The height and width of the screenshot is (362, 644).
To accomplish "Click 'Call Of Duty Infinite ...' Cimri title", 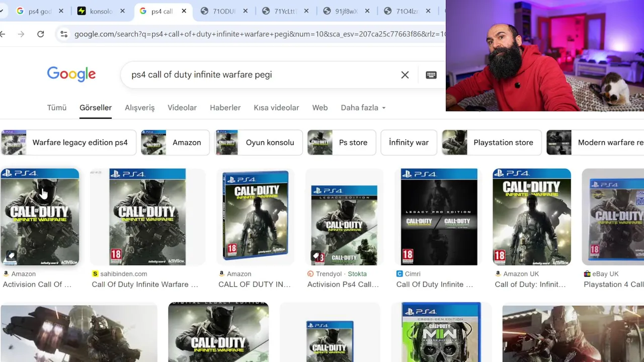I will pos(435,285).
